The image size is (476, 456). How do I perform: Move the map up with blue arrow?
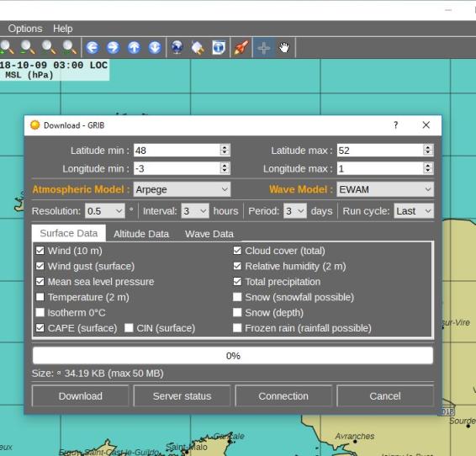(x=135, y=48)
